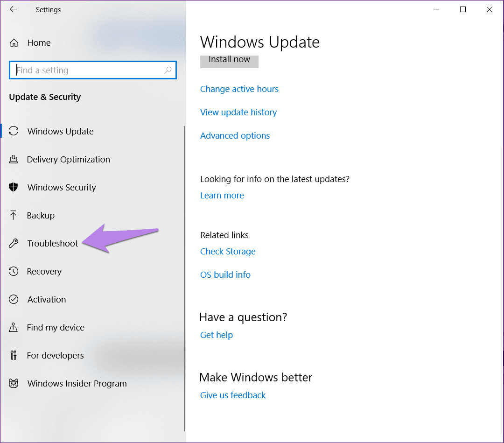Screen dimensions: 504x443
Task: Click the Delivery Optimization icon
Action: coord(14,159)
